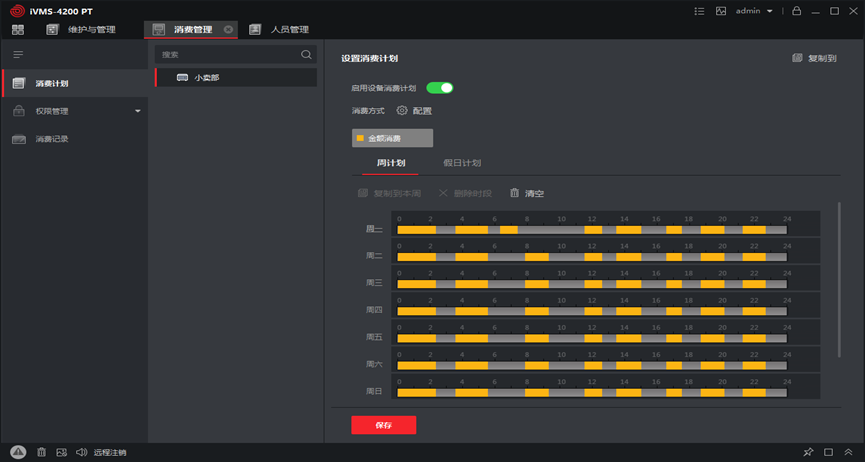Viewport: 865px width, 462px height.
Task: Click the red 保存 button
Action: (x=383, y=425)
